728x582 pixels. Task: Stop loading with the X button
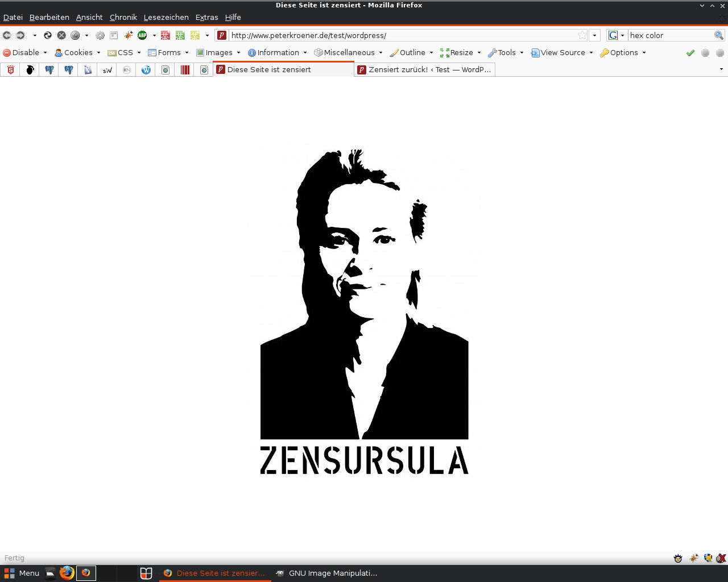pyautogui.click(x=61, y=35)
